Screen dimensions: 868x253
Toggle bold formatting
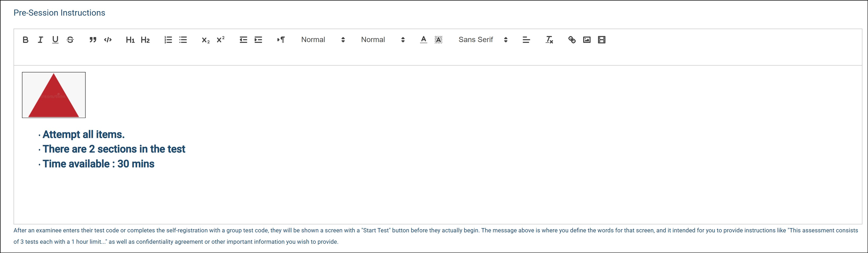pos(25,40)
